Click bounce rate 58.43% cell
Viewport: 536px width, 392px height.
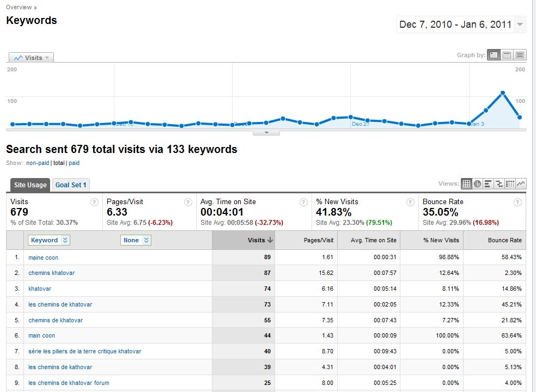point(511,257)
